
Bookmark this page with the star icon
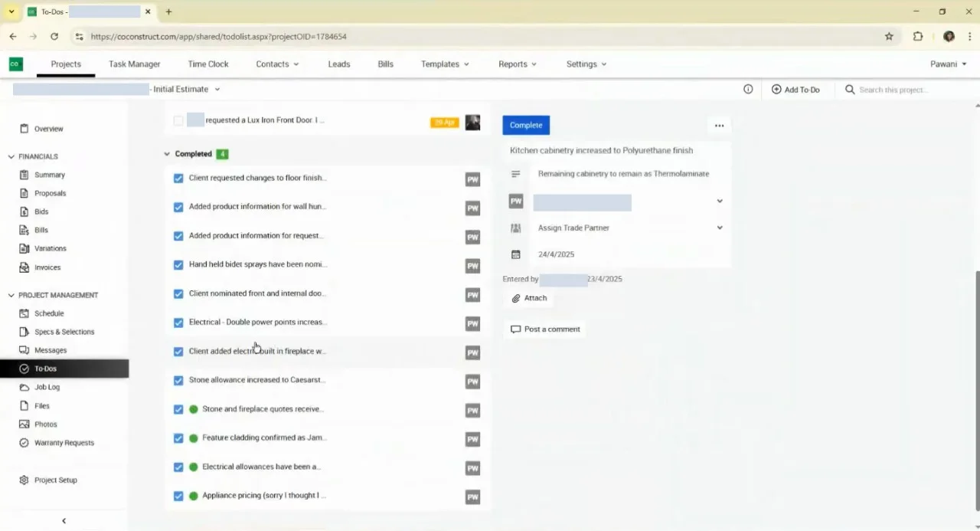coord(889,36)
